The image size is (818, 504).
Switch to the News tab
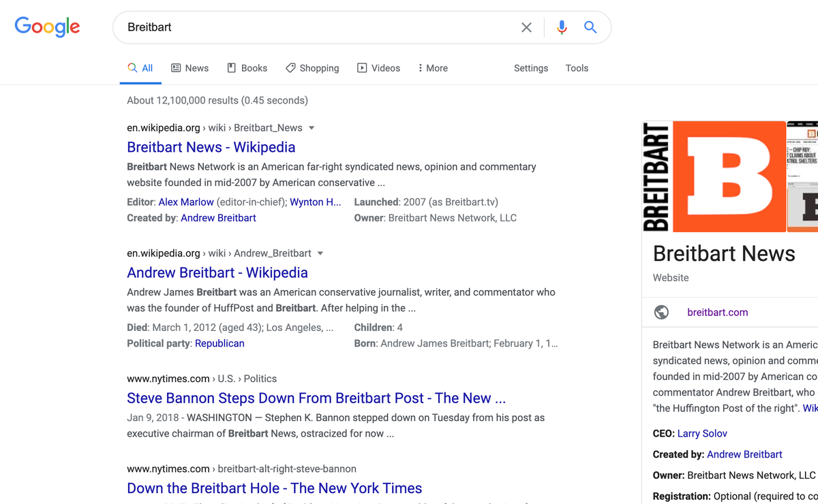coord(190,68)
